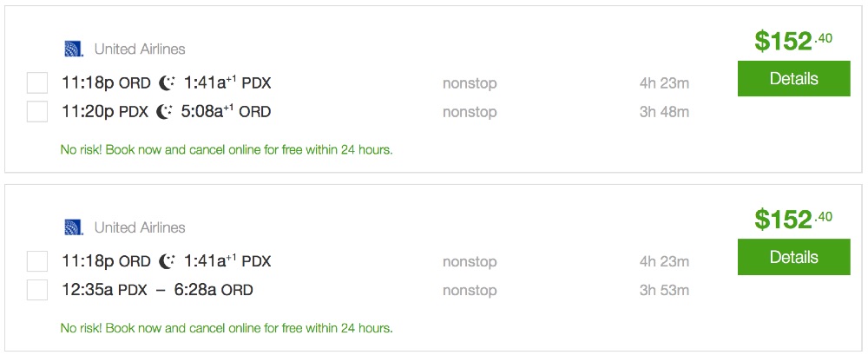The image size is (868, 355).
Task: Click United Airlines name on 12:35a return fare
Action: tap(140, 227)
